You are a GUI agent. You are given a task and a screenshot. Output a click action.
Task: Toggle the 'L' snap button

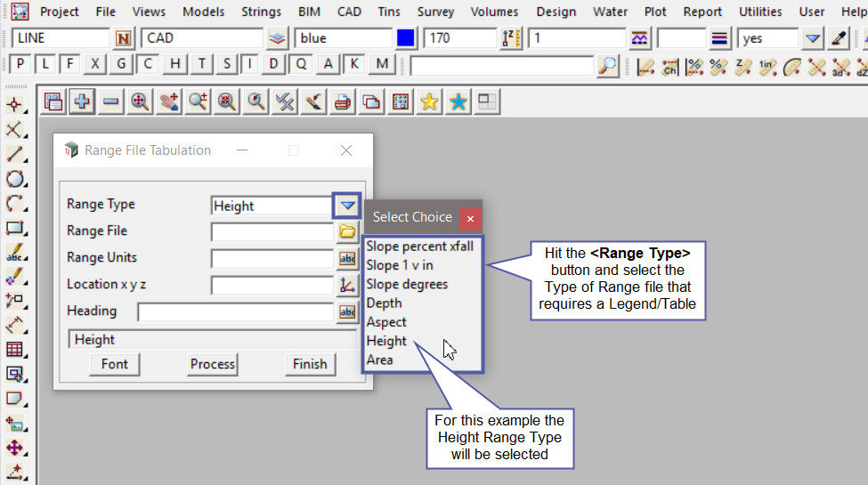click(x=45, y=64)
